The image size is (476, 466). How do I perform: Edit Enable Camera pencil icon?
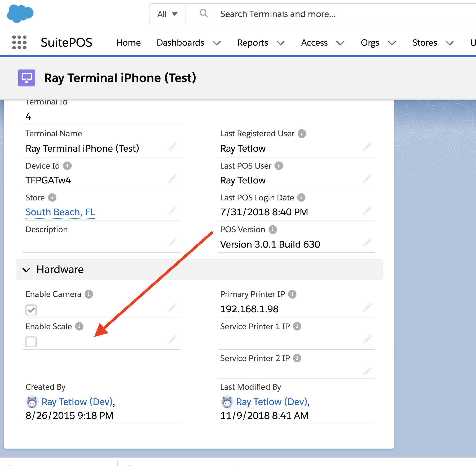(173, 307)
